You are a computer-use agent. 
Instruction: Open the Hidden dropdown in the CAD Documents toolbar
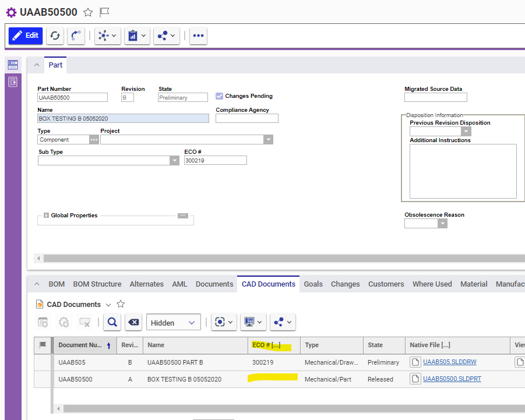(173, 322)
